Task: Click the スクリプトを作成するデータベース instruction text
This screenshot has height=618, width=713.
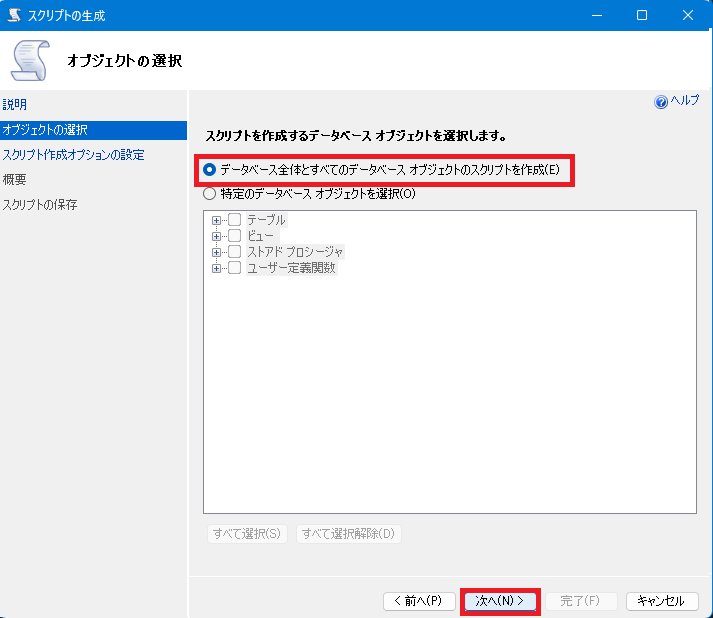Action: pyautogui.click(x=356, y=136)
